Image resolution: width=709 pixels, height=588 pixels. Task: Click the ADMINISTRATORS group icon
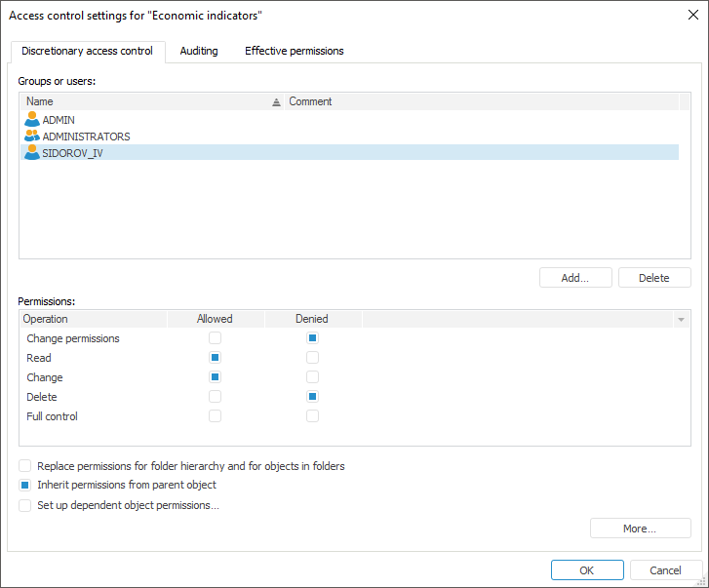point(32,137)
